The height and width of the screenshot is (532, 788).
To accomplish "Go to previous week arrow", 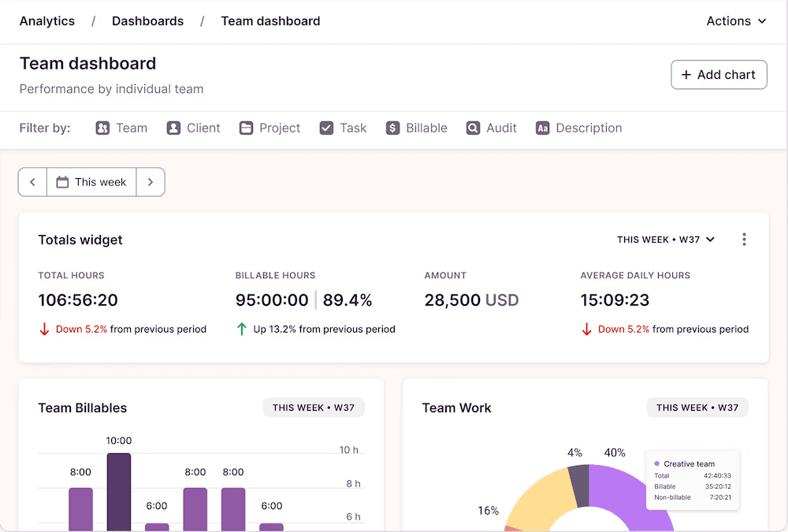I will pos(32,182).
